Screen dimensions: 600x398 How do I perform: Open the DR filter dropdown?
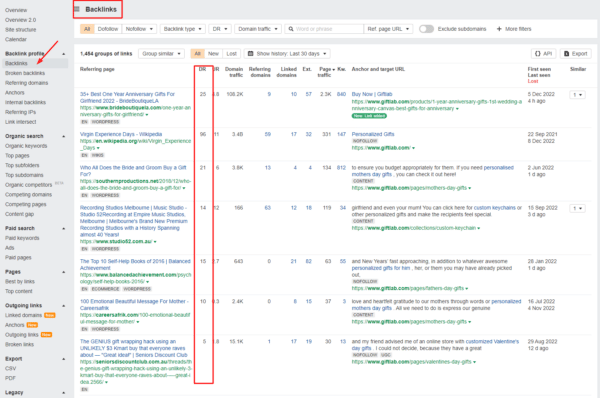(x=220, y=29)
